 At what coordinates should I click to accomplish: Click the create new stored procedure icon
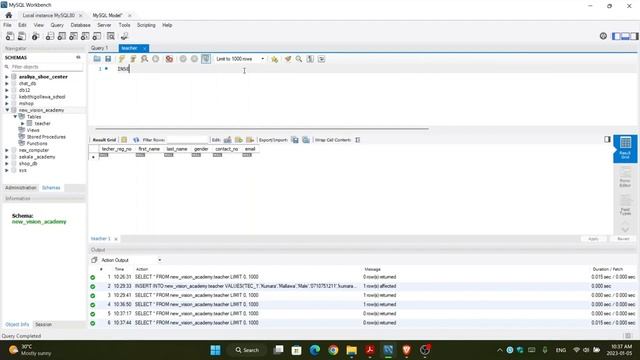tap(85, 36)
